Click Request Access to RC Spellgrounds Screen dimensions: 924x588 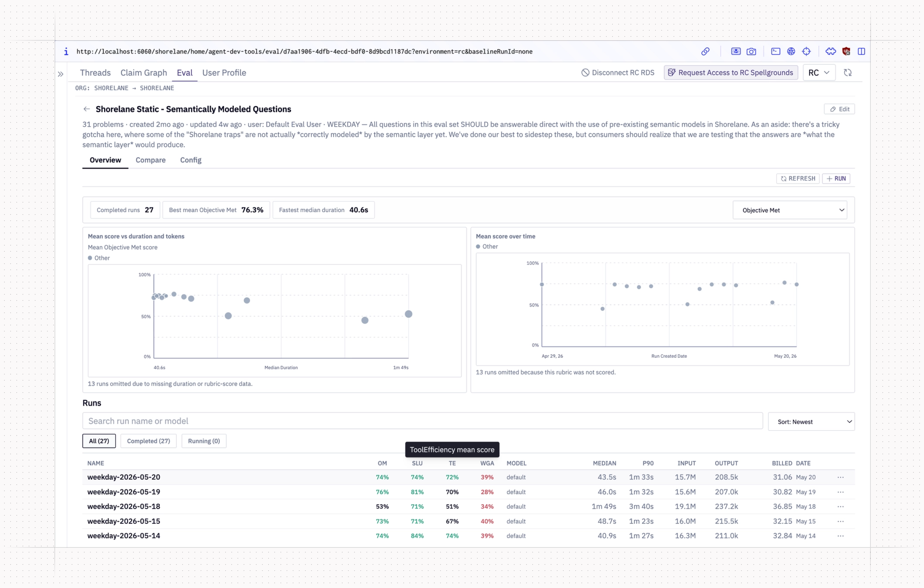tap(731, 73)
